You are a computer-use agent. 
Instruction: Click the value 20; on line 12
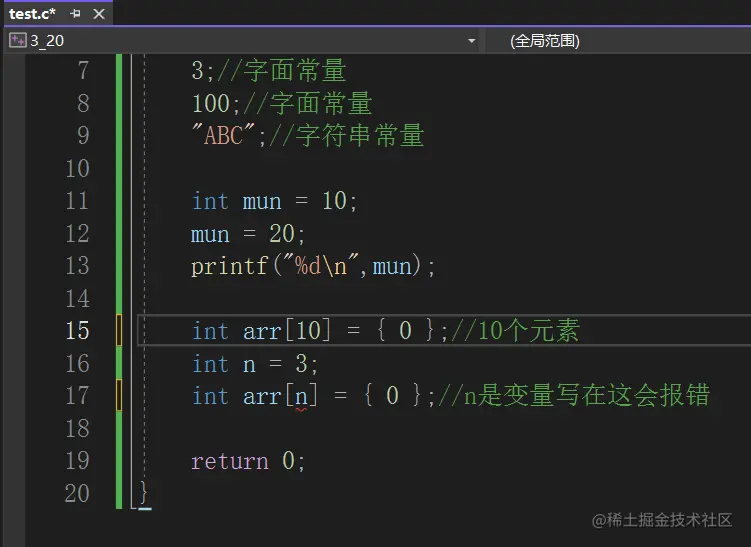[x=286, y=234]
